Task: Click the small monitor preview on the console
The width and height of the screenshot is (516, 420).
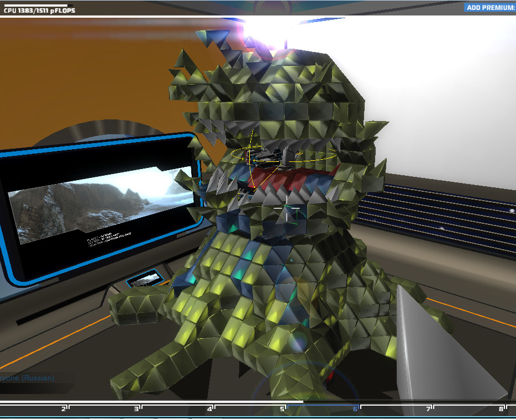Action: coord(145,279)
